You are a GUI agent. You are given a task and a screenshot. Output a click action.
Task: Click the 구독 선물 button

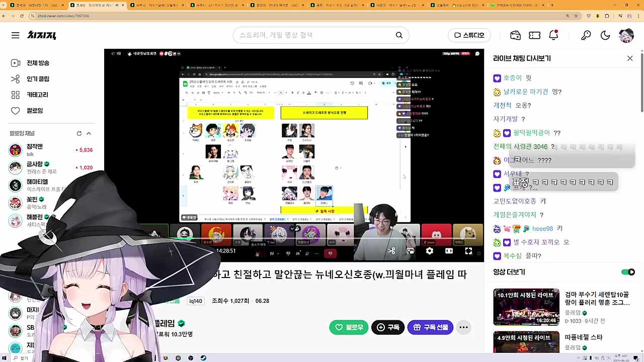[430, 327]
